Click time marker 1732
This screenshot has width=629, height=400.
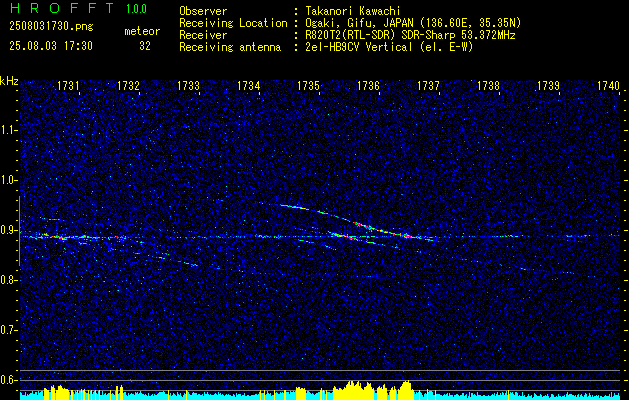(128, 85)
